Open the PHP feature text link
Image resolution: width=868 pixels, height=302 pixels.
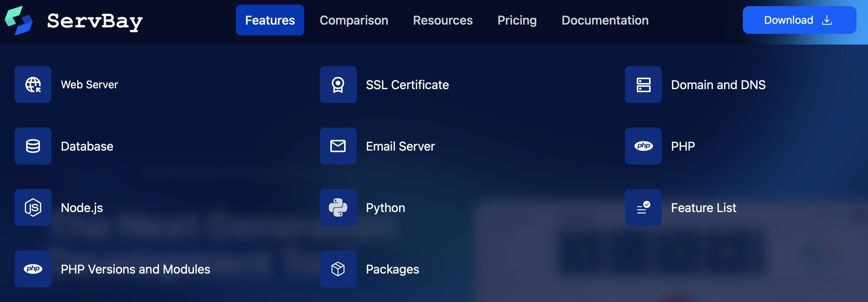coord(683,146)
